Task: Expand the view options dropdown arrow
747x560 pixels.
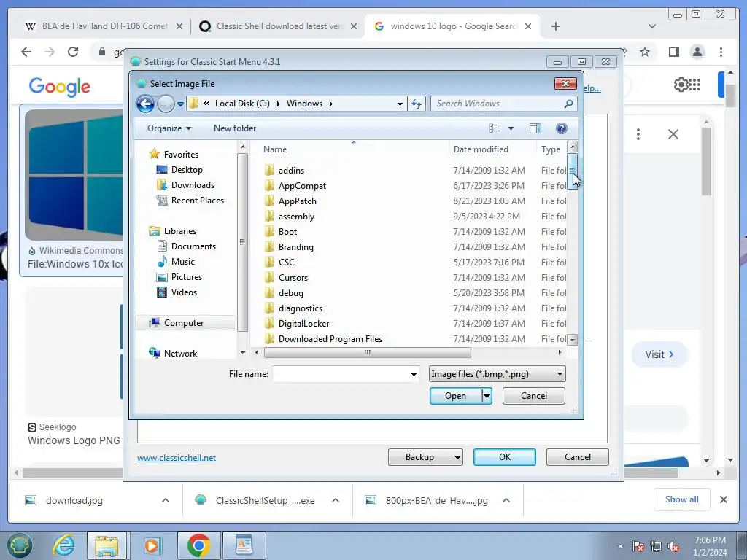Action: [511, 128]
